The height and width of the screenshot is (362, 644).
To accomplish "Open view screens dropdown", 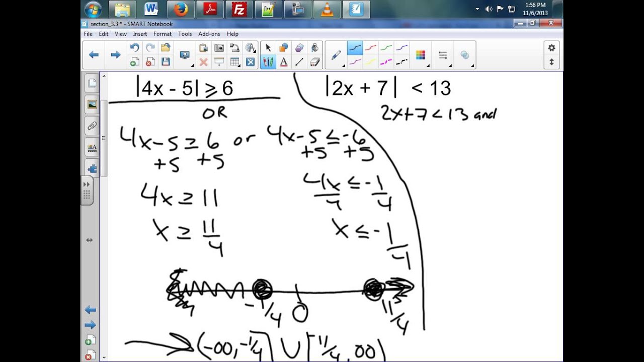I will [186, 55].
